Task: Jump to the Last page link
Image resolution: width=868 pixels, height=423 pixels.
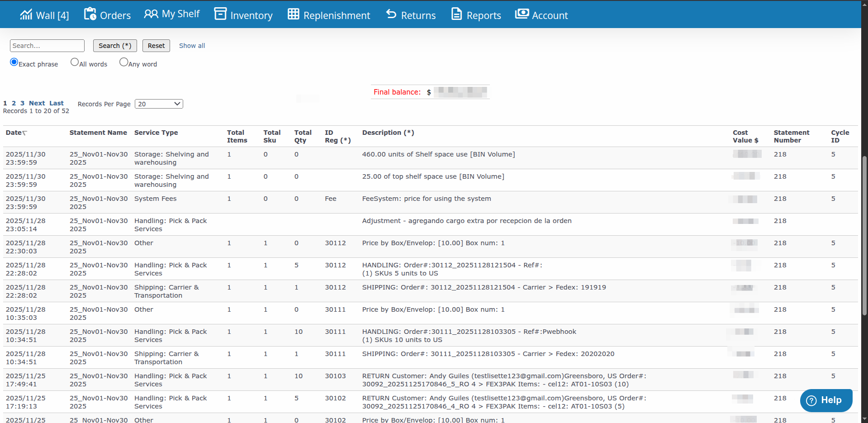Action: pos(56,103)
